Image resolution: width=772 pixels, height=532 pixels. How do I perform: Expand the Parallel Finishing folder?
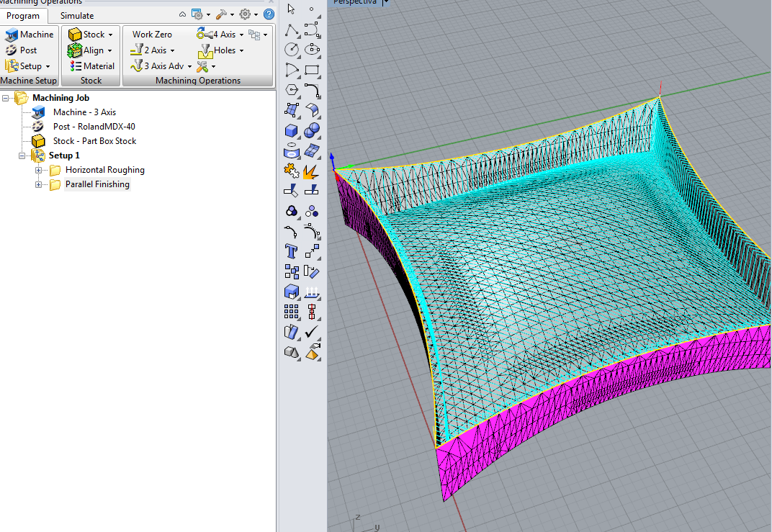(x=38, y=184)
